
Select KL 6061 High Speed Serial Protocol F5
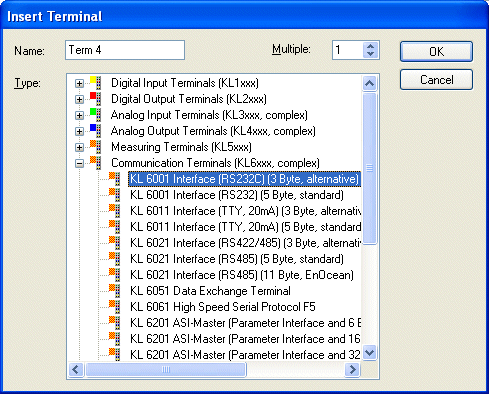223,307
